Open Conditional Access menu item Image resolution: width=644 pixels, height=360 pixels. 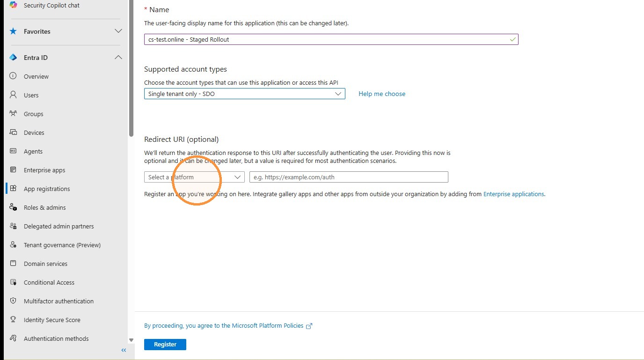49,282
